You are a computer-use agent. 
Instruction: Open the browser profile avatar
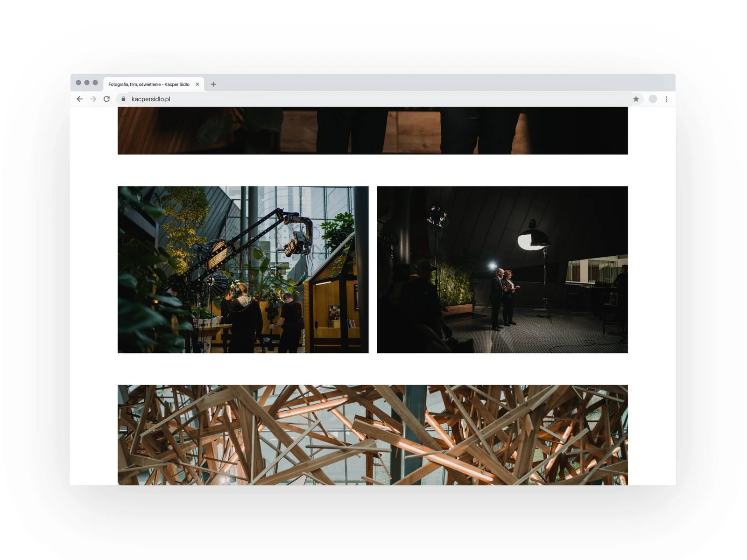653,99
